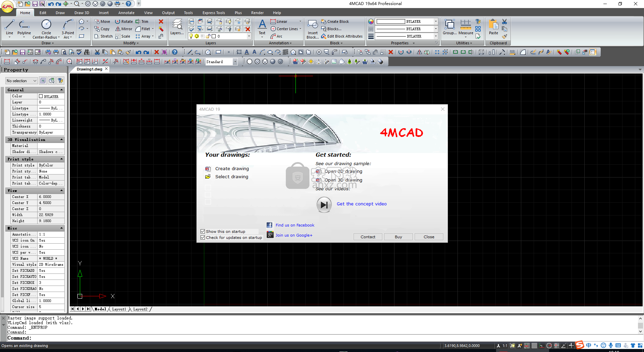The image size is (644, 352).
Task: Open Get the concept video link
Action: coord(362,204)
